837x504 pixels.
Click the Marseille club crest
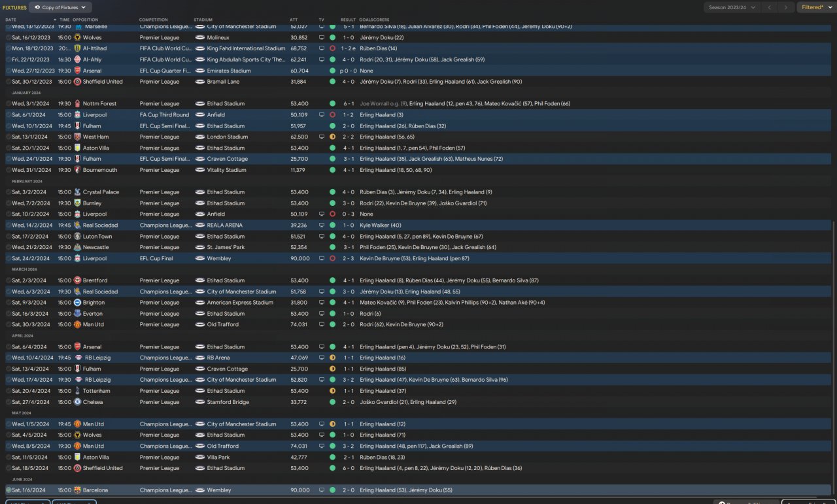pyautogui.click(x=77, y=27)
